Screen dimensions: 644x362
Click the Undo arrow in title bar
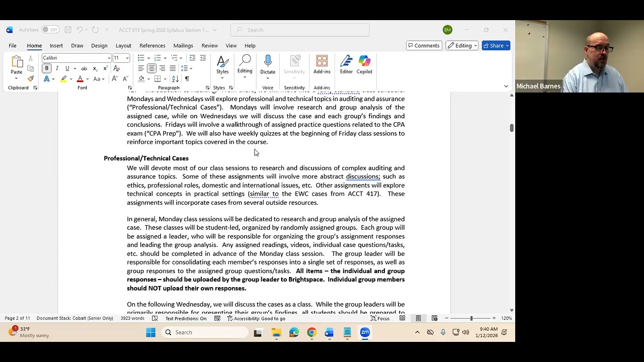point(79,30)
